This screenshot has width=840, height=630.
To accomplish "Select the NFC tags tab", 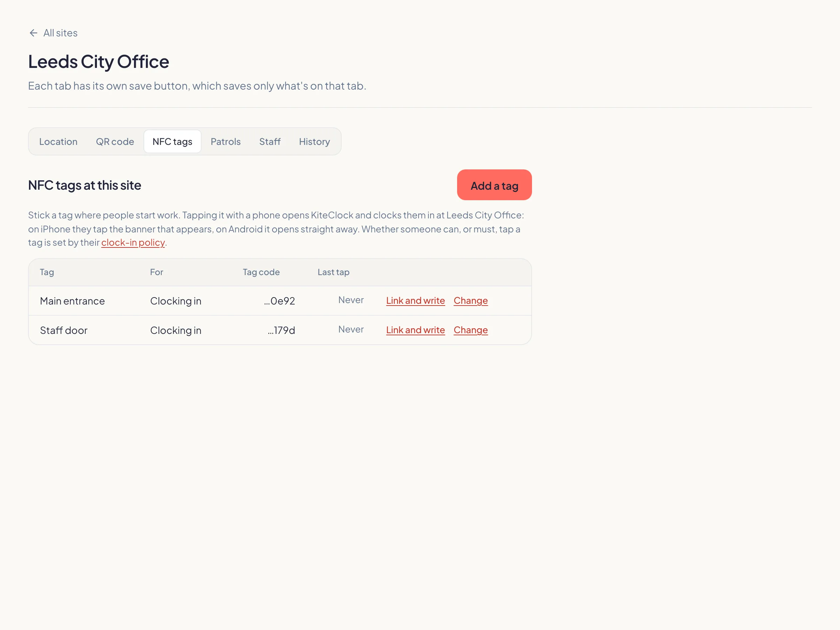I will pos(173,142).
